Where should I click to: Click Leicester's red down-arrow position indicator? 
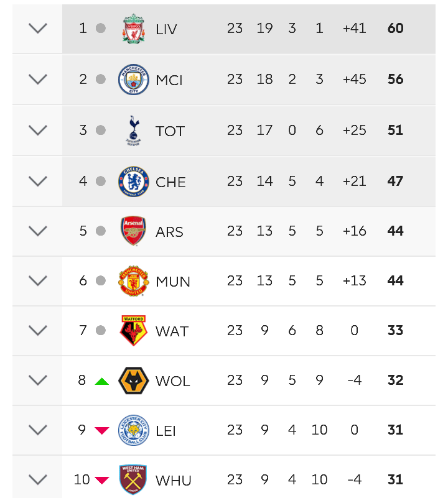click(x=102, y=431)
